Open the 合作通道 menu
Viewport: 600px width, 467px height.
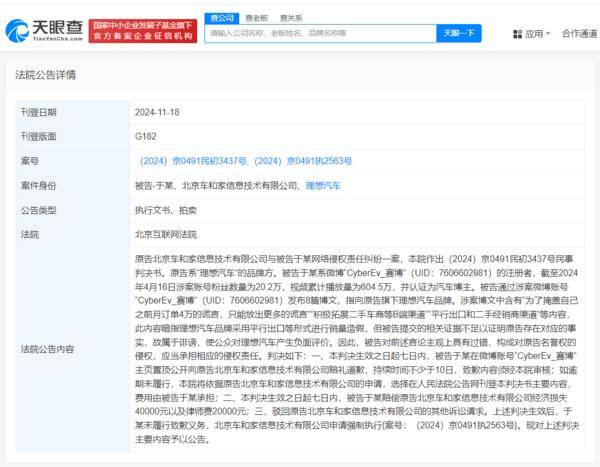tap(579, 34)
